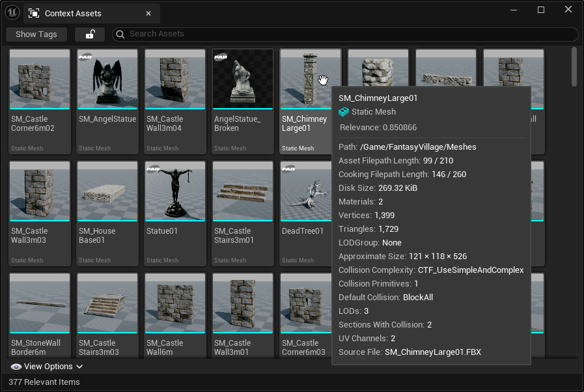Viewport: 584px width, 392px height.
Task: Click the eye icon beside View Options
Action: [x=16, y=367]
